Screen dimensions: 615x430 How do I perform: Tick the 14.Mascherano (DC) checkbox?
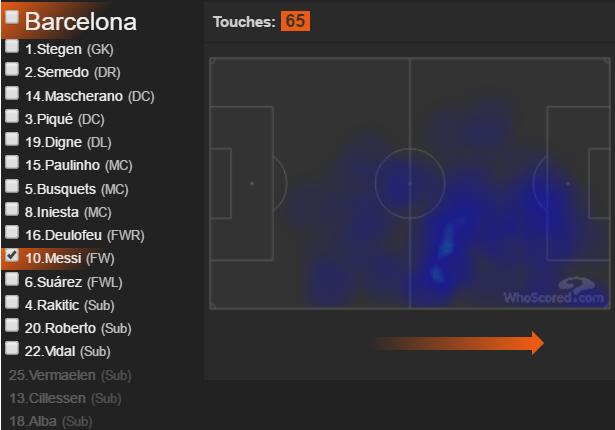click(x=12, y=94)
